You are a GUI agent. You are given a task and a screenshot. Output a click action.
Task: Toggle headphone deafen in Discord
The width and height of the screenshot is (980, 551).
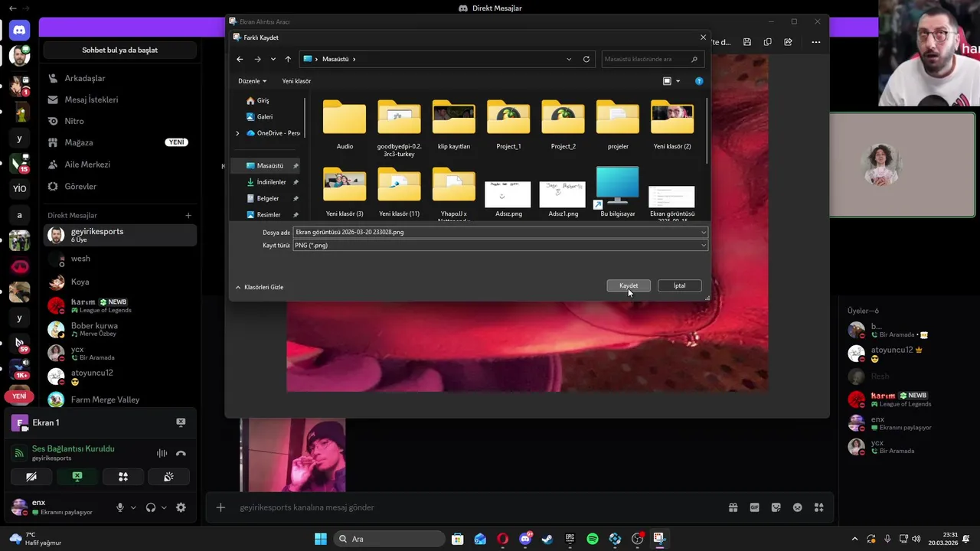(151, 507)
